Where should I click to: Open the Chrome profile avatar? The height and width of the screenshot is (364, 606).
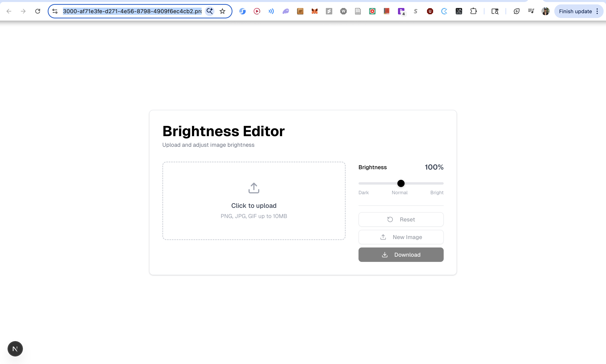tap(545, 11)
